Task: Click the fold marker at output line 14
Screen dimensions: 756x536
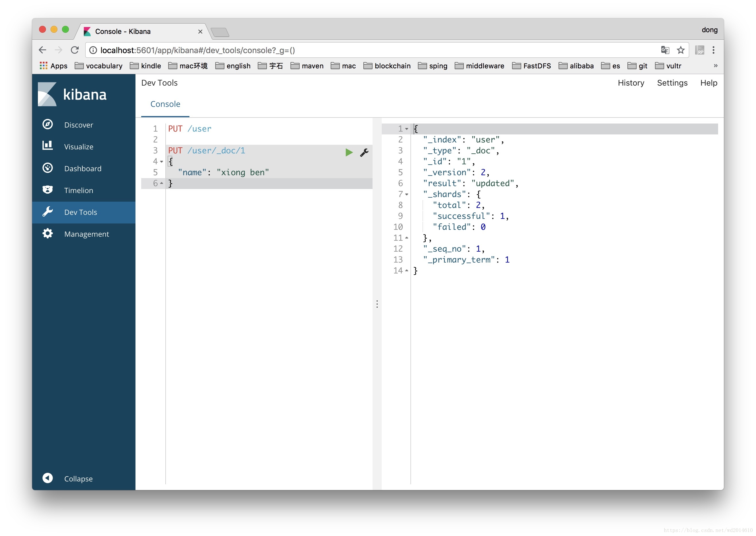Action: pos(406,270)
